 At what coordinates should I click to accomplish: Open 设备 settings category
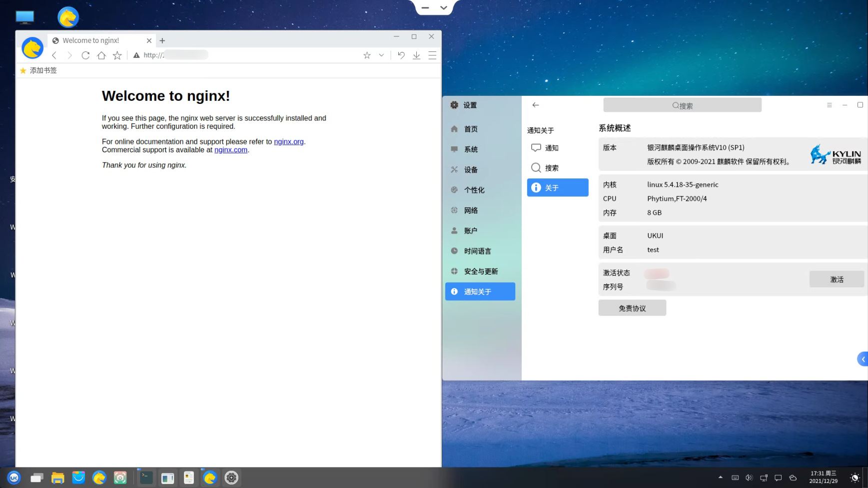coord(480,170)
